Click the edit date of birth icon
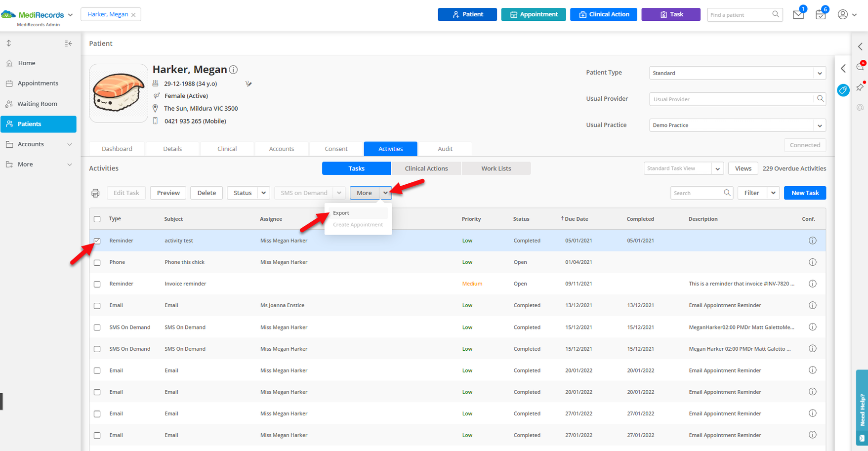868x451 pixels. [x=248, y=84]
